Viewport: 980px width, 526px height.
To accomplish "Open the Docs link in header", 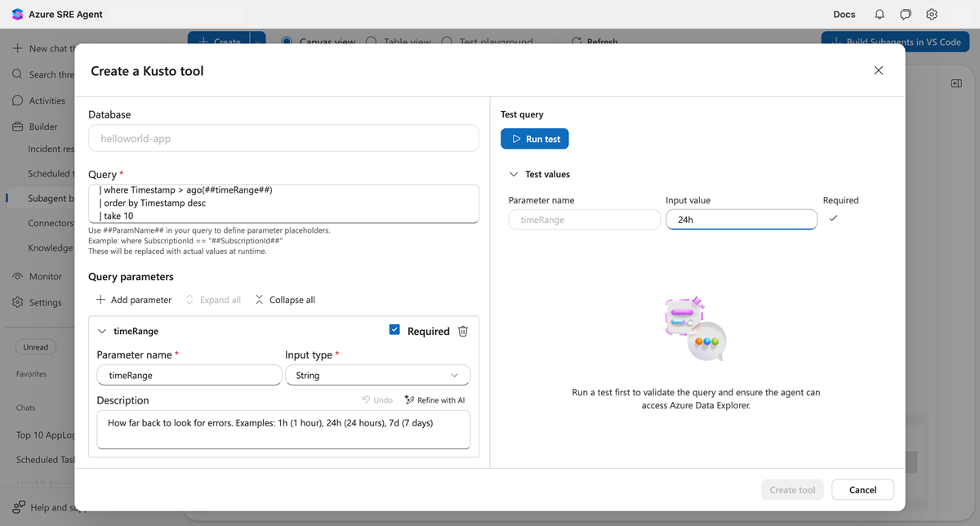I will tap(844, 15).
